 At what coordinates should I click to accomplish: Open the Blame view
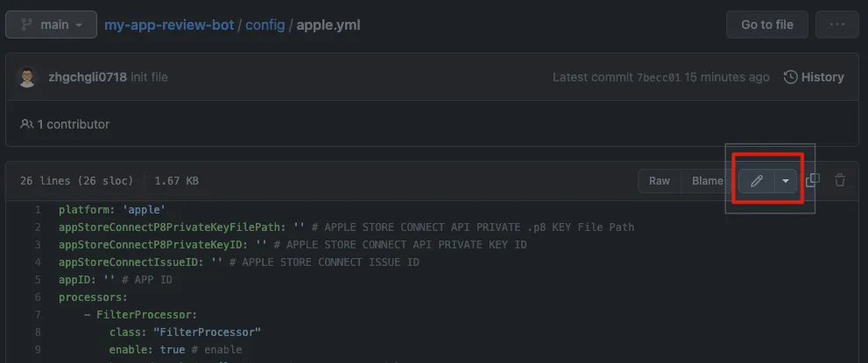pyautogui.click(x=707, y=181)
